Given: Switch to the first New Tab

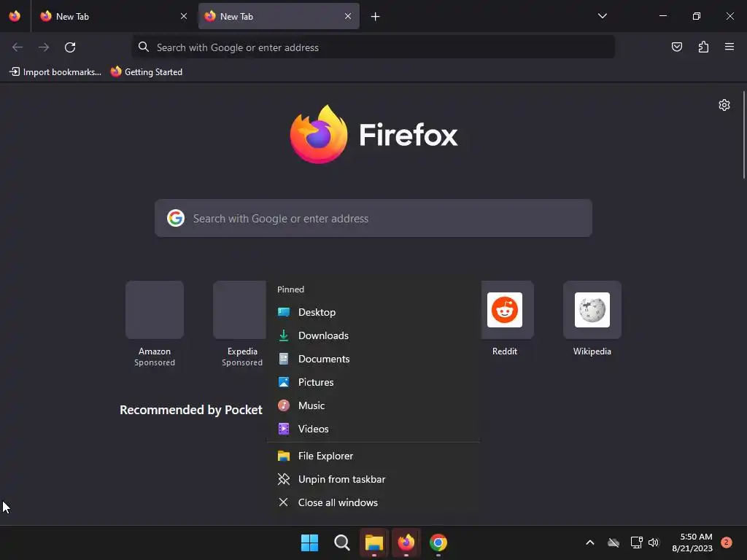Looking at the screenshot, I should [113, 16].
